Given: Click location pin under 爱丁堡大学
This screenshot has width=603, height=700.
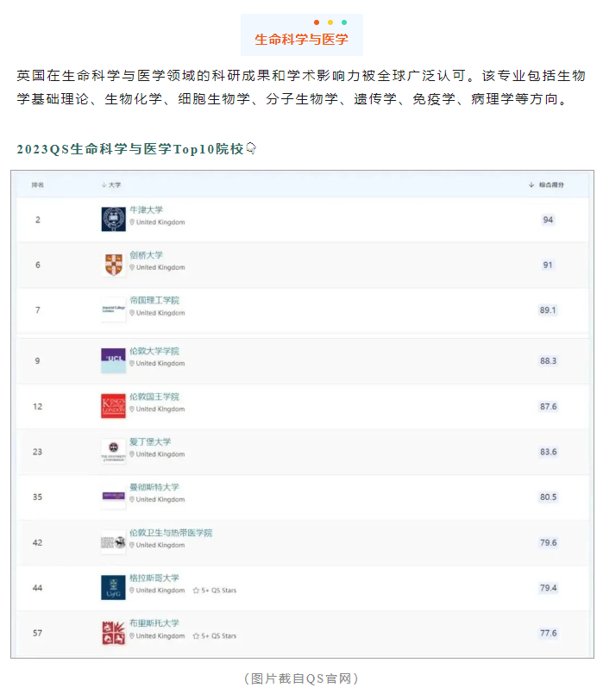Looking at the screenshot, I should (132, 454).
